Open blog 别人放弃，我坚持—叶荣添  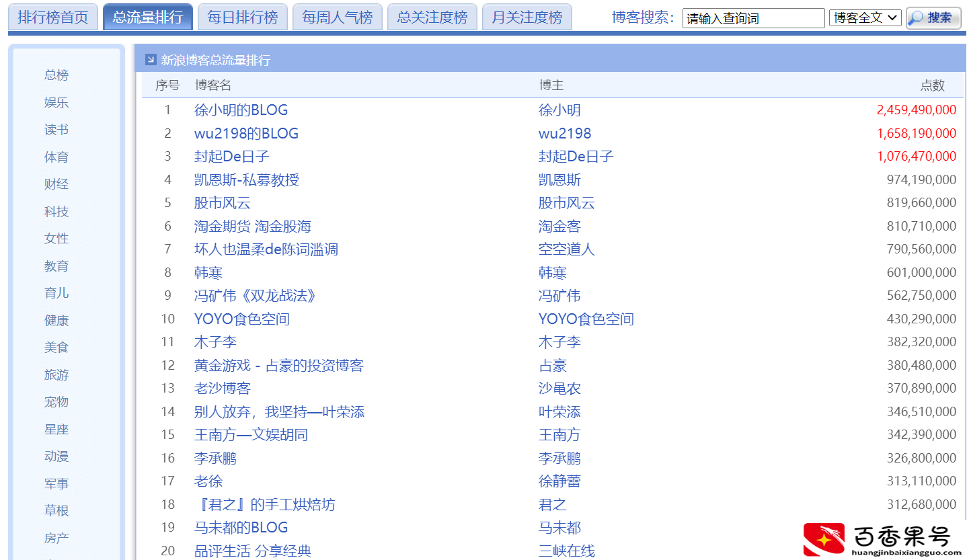tap(280, 411)
